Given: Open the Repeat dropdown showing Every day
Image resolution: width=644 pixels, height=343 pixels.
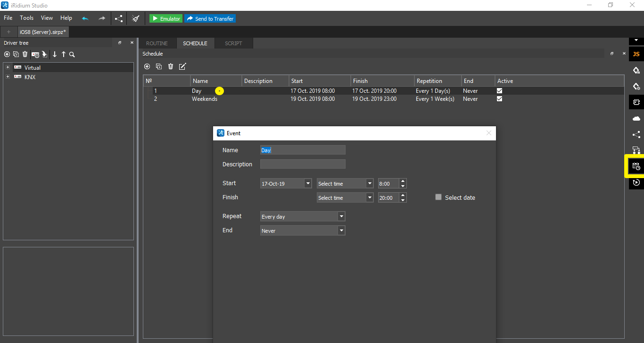Looking at the screenshot, I should tap(341, 216).
